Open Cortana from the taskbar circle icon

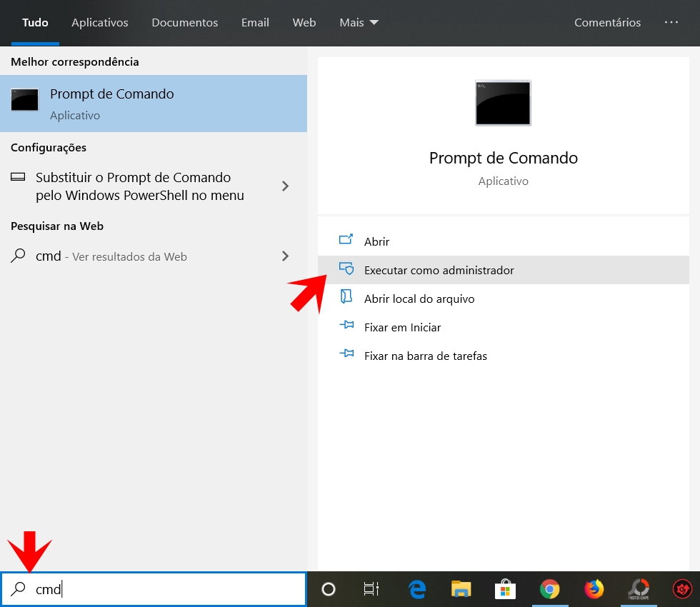(x=329, y=589)
